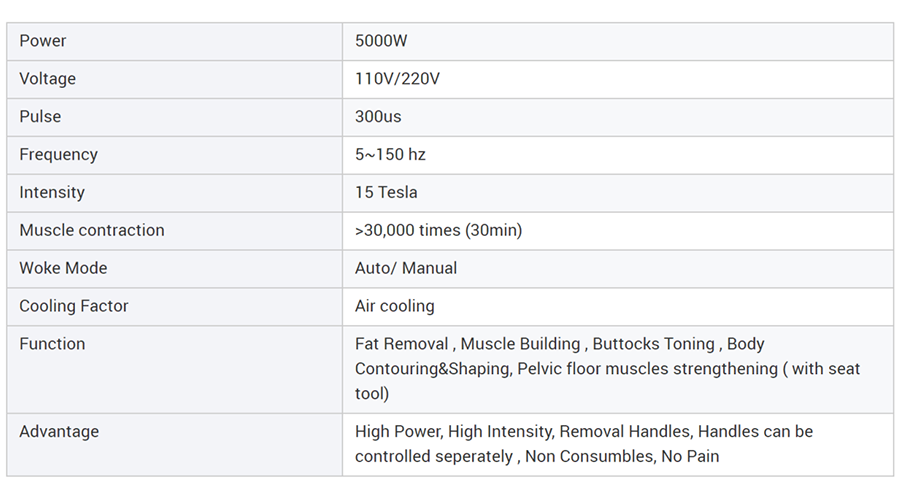
Task: Click the Auto/ Manual value
Action: [x=406, y=269]
